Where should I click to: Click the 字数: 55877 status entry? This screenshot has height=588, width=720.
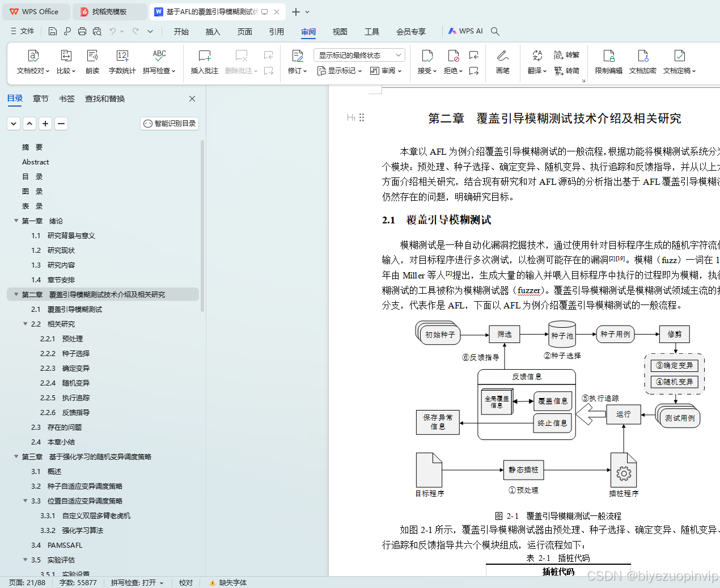coord(78,582)
